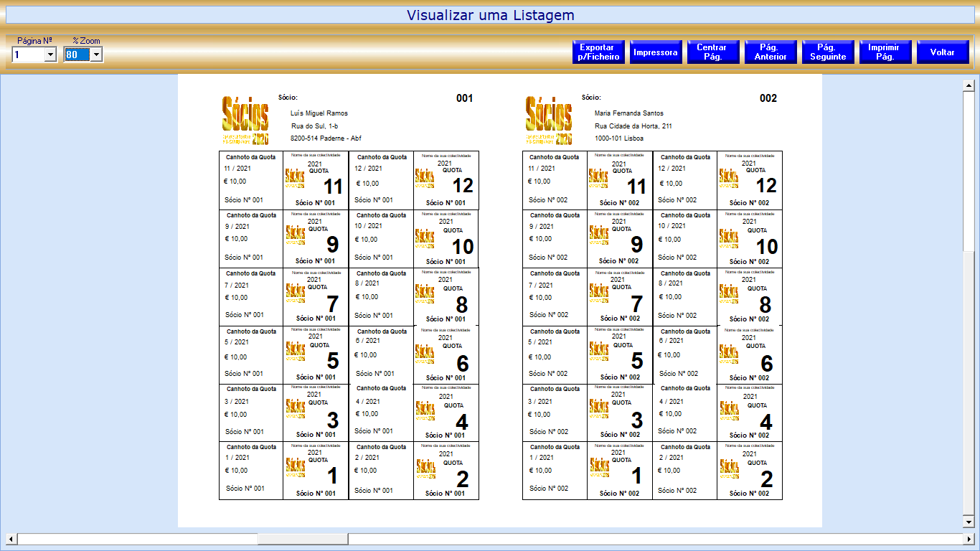This screenshot has width=980, height=551.
Task: Click the zoom value field showing 80
Action: [76, 55]
